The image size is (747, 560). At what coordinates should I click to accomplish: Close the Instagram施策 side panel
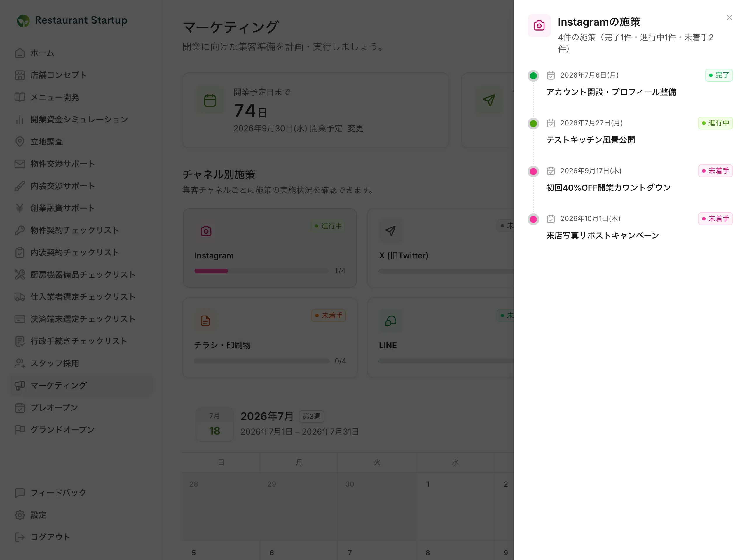[x=729, y=17]
